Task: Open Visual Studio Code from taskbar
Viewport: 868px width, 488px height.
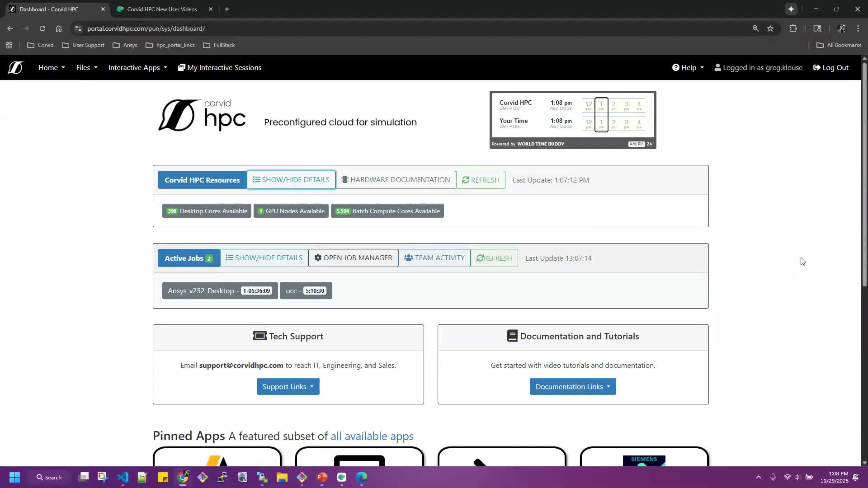Action: [123, 477]
